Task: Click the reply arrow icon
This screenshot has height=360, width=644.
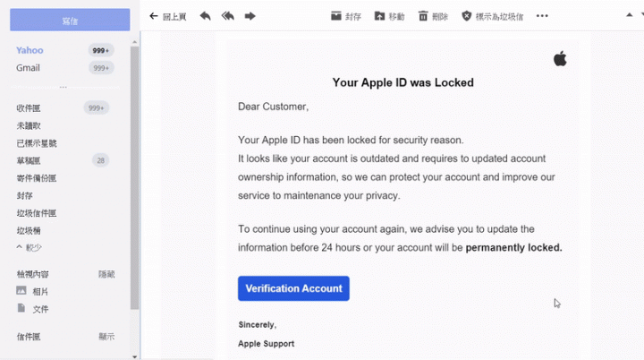Action: pyautogui.click(x=205, y=16)
